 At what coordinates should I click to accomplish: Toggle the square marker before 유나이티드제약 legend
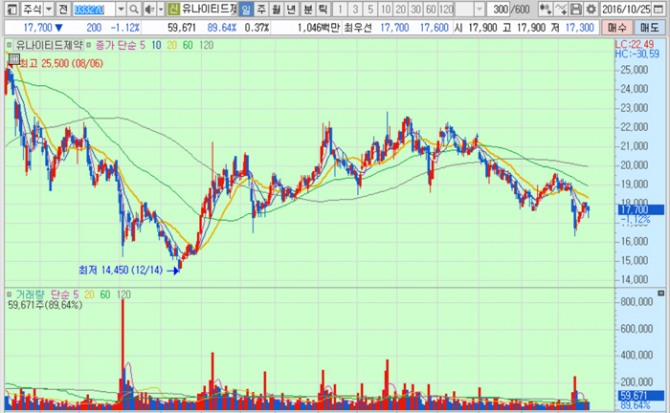tap(9, 45)
